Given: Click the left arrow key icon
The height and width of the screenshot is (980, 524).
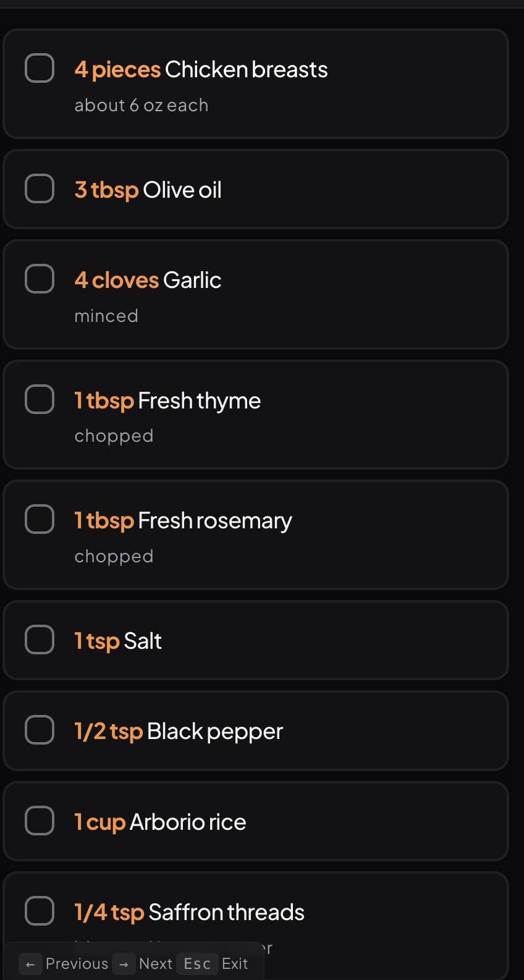Looking at the screenshot, I should [30, 964].
